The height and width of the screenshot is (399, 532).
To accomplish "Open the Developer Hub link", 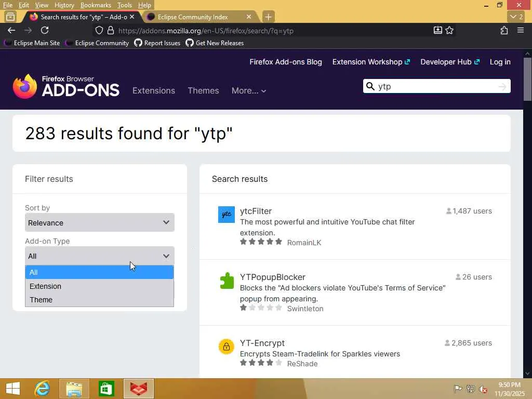I will pyautogui.click(x=450, y=62).
